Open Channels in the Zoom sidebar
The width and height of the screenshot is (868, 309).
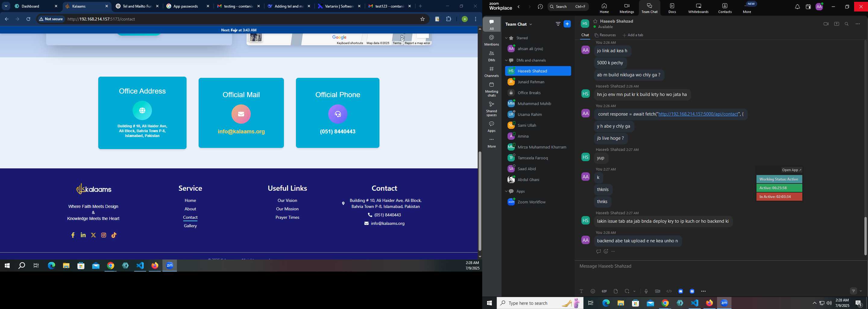[492, 72]
